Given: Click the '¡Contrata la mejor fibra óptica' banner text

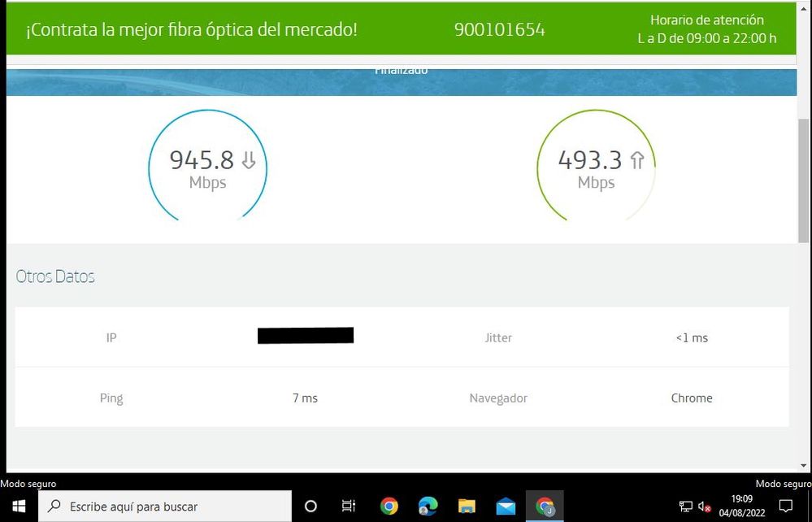Looking at the screenshot, I should pyautogui.click(x=192, y=30).
